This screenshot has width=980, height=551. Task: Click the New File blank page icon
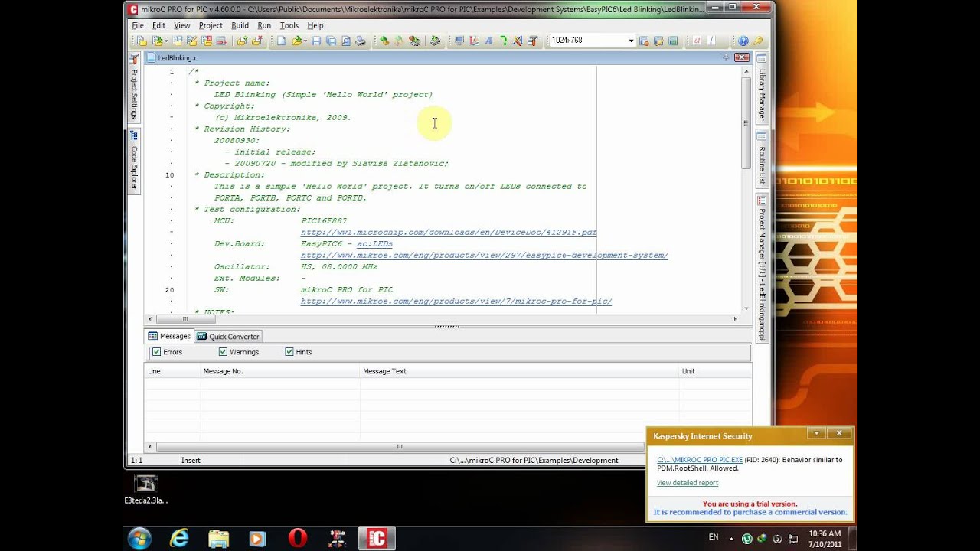[x=281, y=41]
